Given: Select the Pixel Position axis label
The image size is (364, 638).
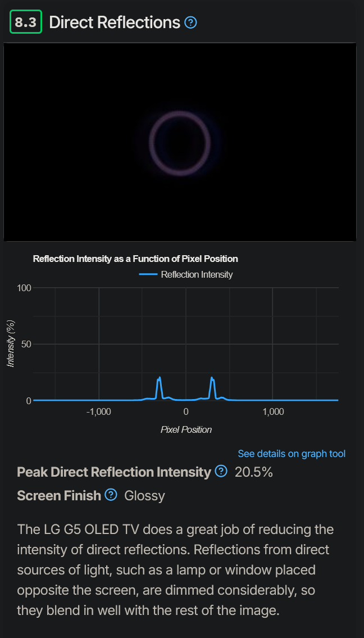Looking at the screenshot, I should pos(185,429).
